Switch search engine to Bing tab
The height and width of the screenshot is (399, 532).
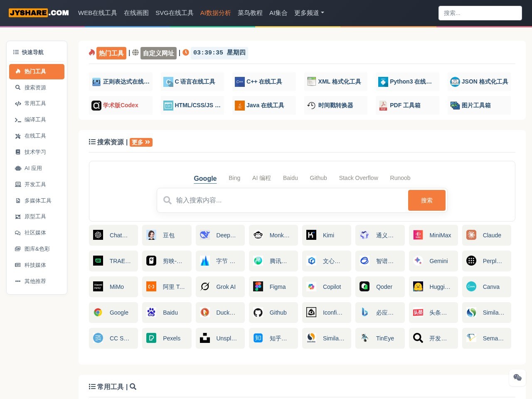(234, 178)
